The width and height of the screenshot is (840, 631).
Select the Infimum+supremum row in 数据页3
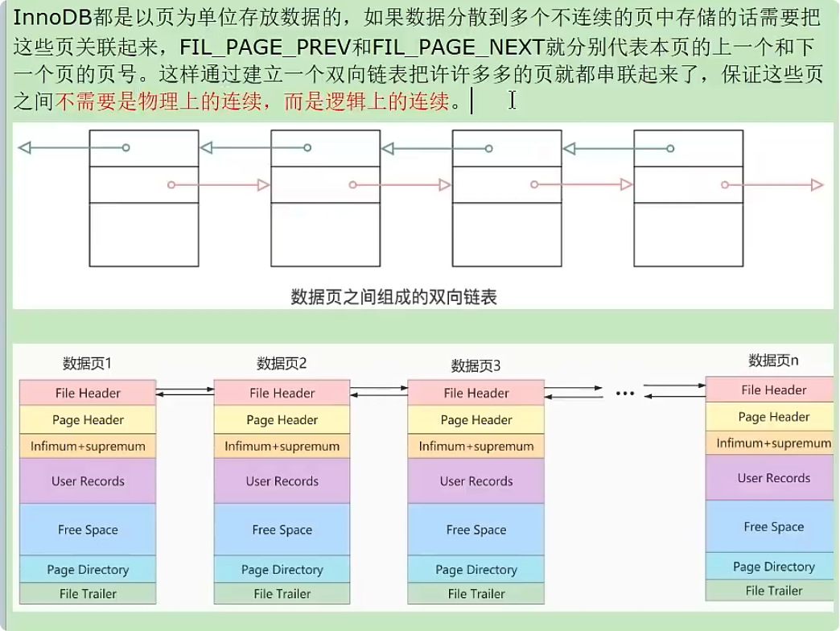476,446
